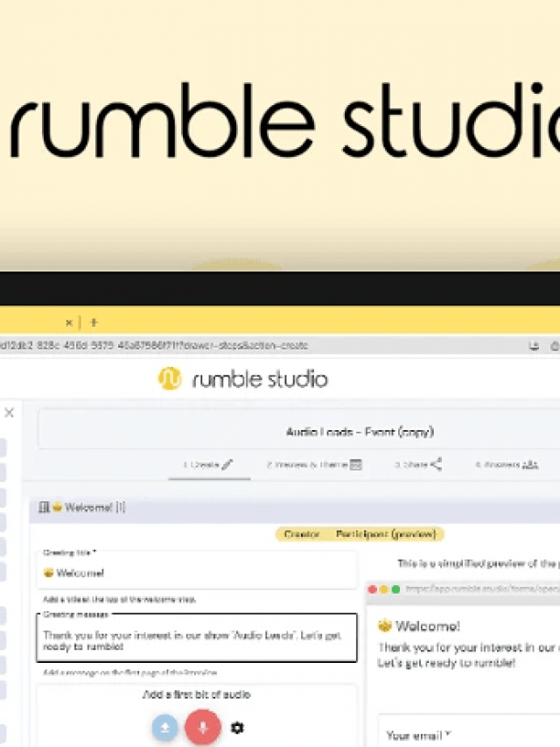Viewport: 560px width, 747px height.
Task: Click the Greeting title input field
Action: point(197,571)
